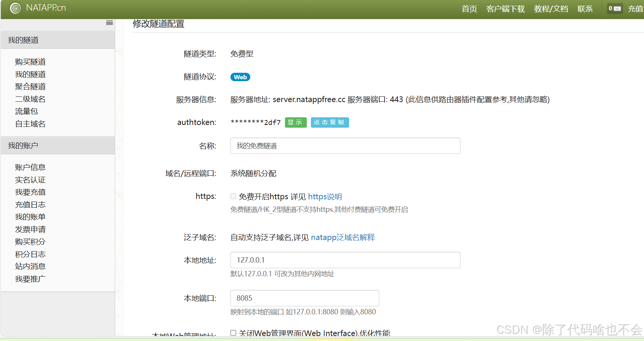This screenshot has width=644, height=341.
Task: Open 联系 in top navigation
Action: [585, 9]
